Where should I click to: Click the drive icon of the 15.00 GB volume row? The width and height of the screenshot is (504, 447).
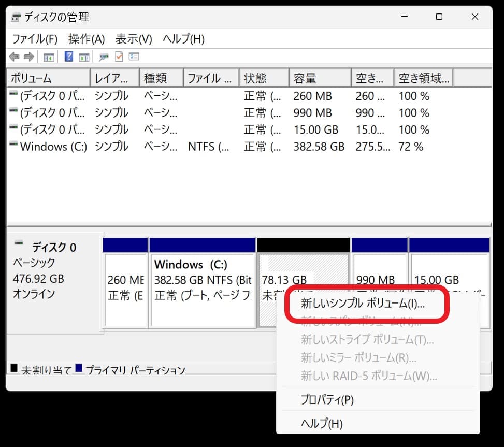pos(13,127)
